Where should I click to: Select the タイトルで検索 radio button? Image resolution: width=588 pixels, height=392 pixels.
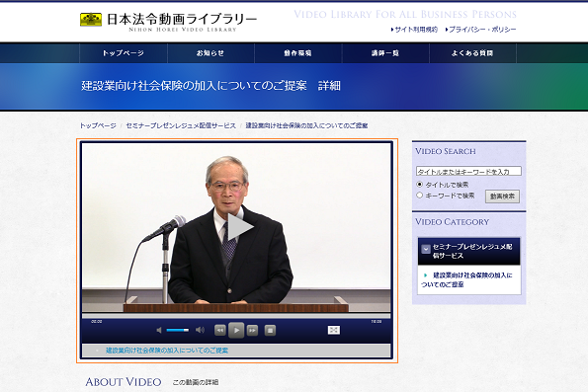coord(420,185)
